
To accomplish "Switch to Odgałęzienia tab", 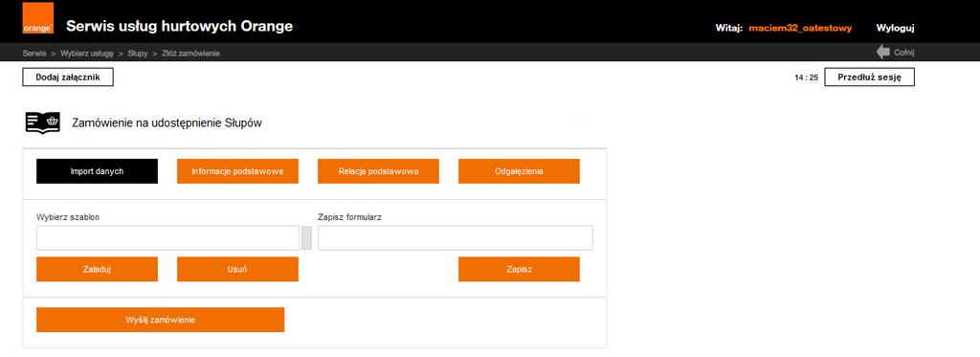I will tap(519, 171).
